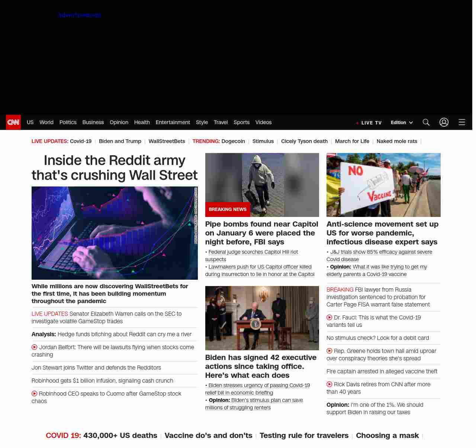Click the CNN logo home icon

point(13,122)
